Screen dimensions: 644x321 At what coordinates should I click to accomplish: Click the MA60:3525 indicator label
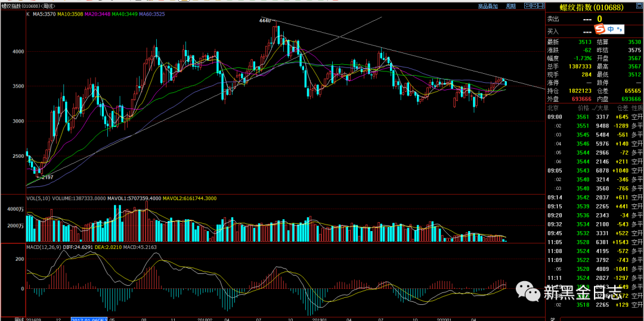[152, 14]
